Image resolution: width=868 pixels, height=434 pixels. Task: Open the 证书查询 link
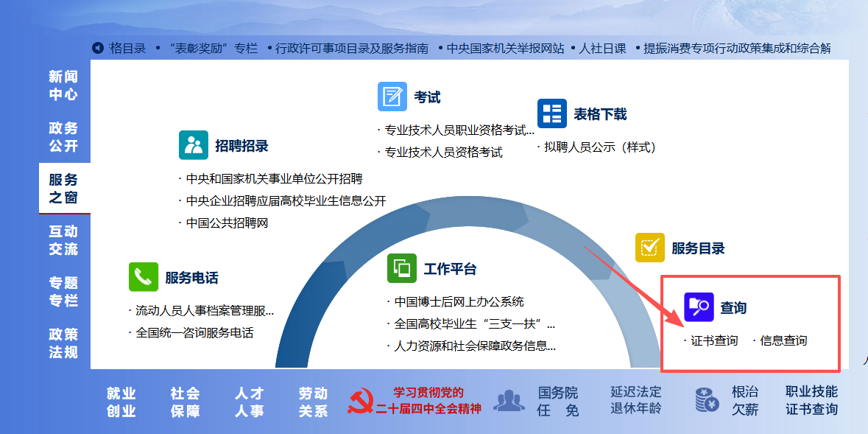pyautogui.click(x=714, y=340)
